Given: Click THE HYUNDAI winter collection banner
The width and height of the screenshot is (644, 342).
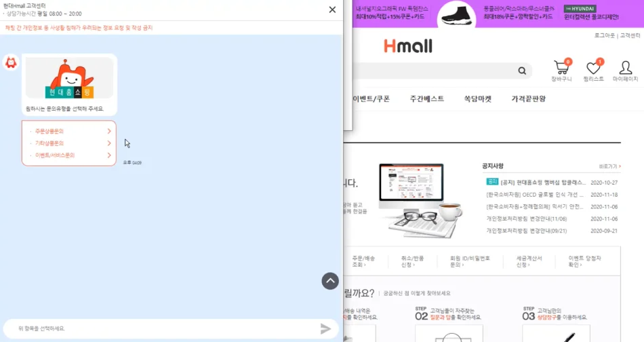Looking at the screenshot, I should (591, 13).
